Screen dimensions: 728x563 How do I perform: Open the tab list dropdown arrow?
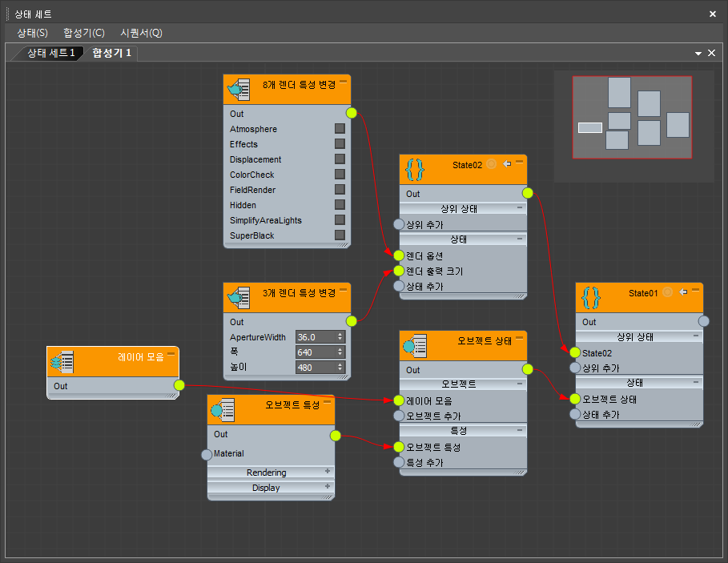(698, 54)
